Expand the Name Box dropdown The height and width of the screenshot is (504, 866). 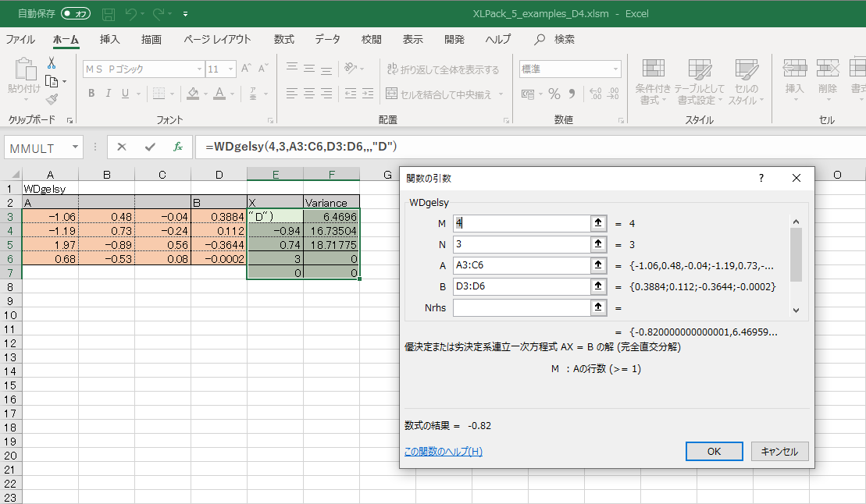click(75, 147)
